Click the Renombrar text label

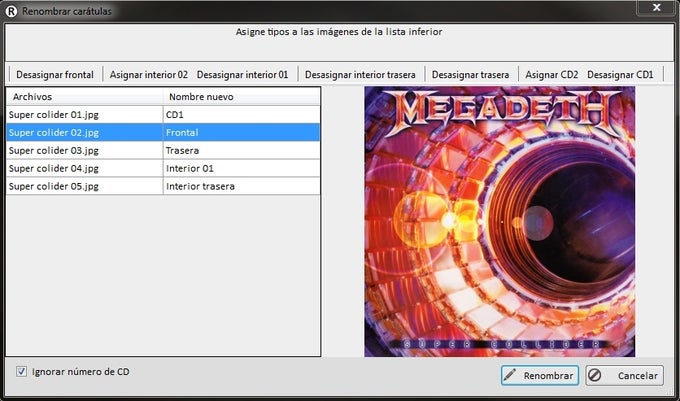[x=548, y=375]
